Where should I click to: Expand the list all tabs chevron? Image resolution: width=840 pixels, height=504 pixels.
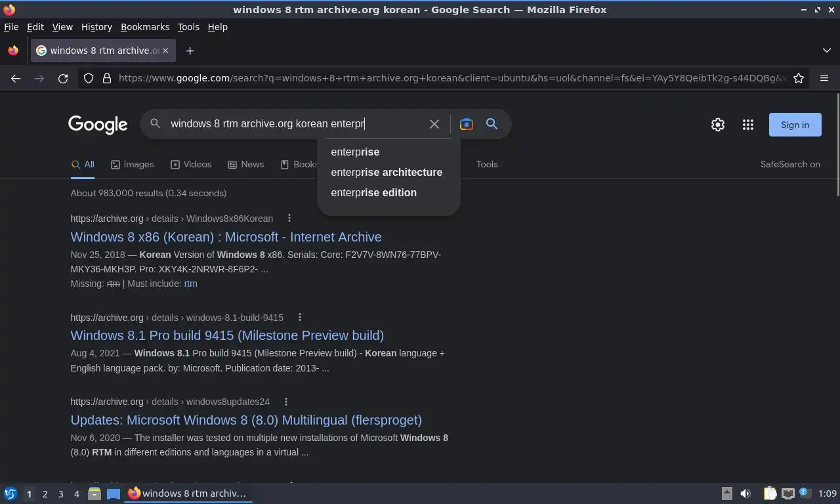coord(826,51)
